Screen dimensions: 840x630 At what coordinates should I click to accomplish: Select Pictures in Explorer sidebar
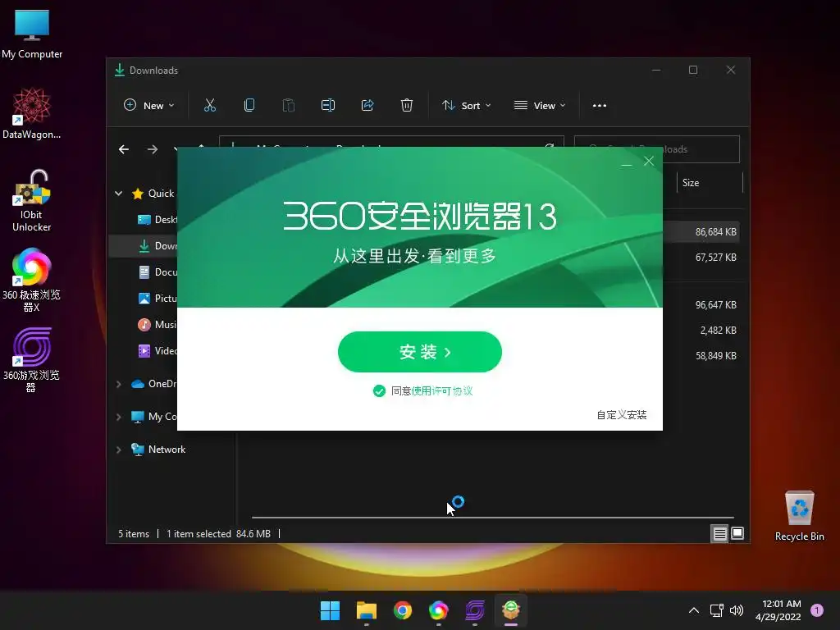click(x=157, y=299)
